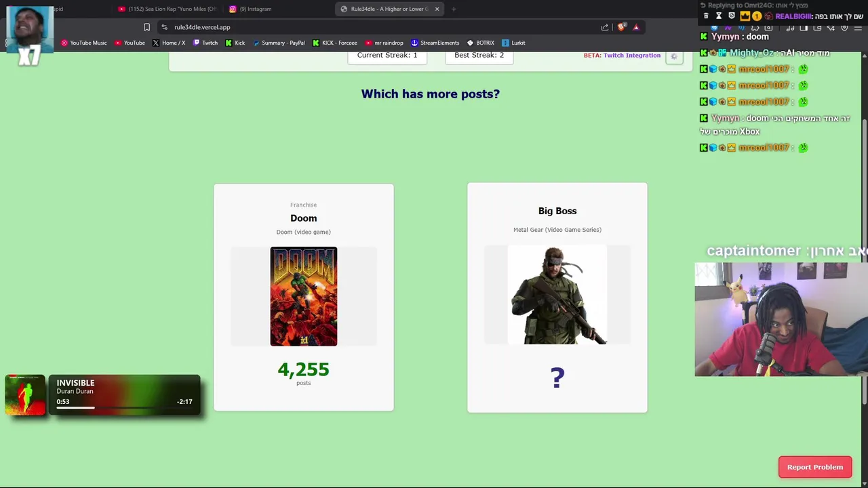Viewport: 868px width, 488px height.
Task: Open the YouTube Music bookmark
Action: click(84, 43)
